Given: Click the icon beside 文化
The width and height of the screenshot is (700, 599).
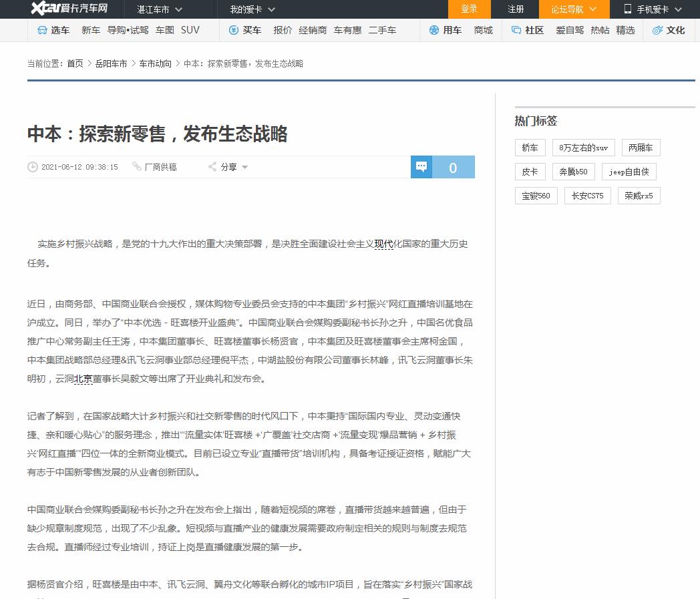Looking at the screenshot, I should pyautogui.click(x=657, y=30).
